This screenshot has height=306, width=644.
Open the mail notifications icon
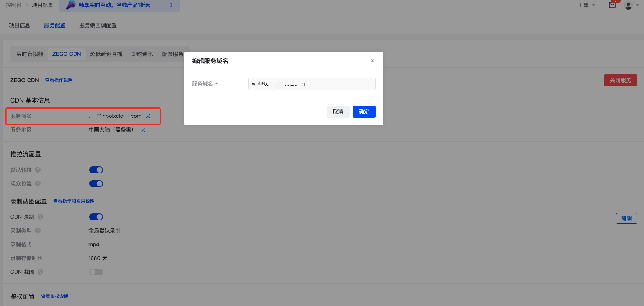pos(612,5)
